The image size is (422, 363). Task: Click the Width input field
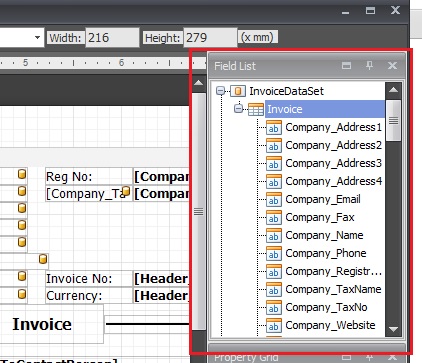(x=112, y=38)
